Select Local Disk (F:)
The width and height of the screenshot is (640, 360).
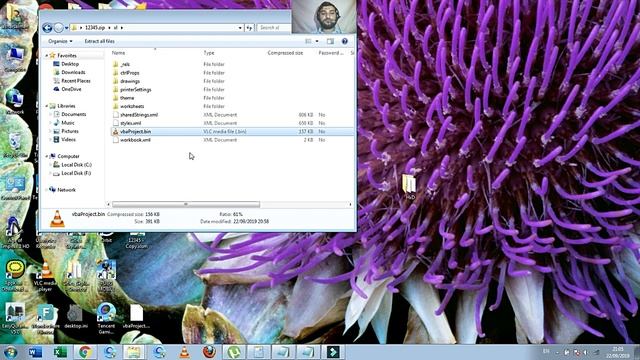point(76,173)
